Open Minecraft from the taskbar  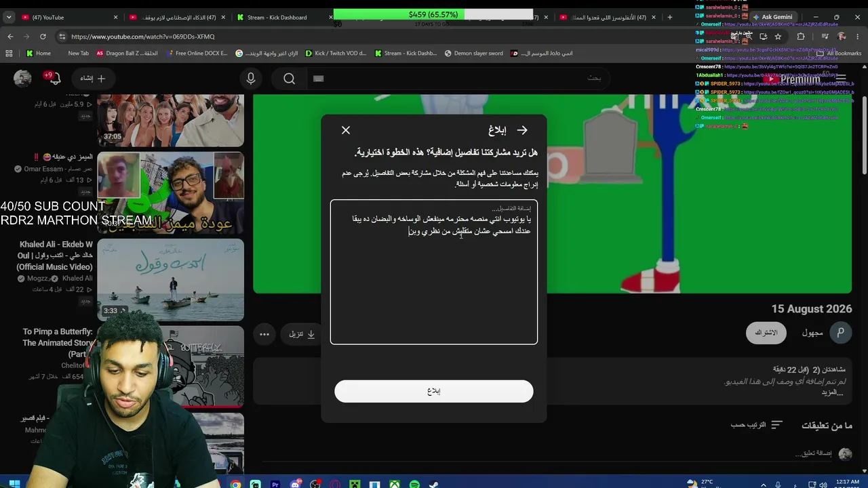(x=355, y=484)
